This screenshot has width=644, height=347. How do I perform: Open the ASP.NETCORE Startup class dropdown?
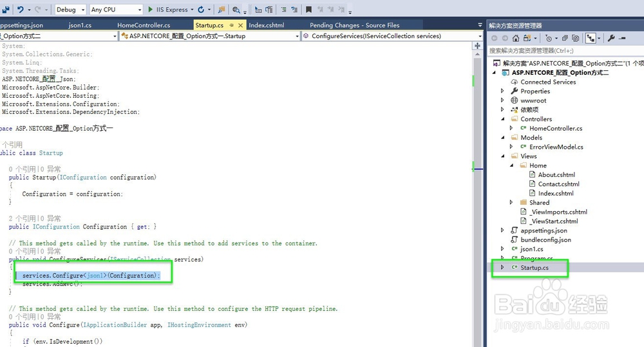click(297, 36)
